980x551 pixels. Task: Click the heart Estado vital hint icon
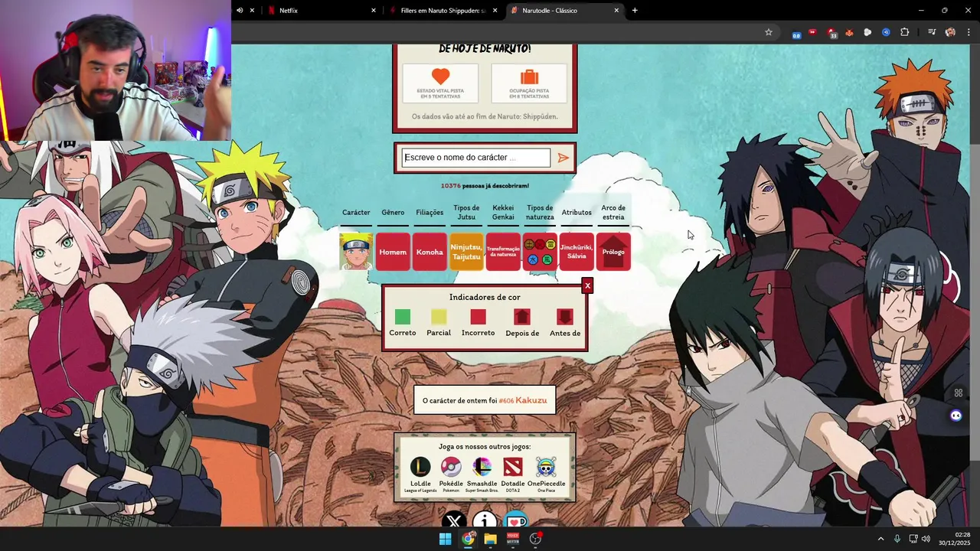(440, 77)
